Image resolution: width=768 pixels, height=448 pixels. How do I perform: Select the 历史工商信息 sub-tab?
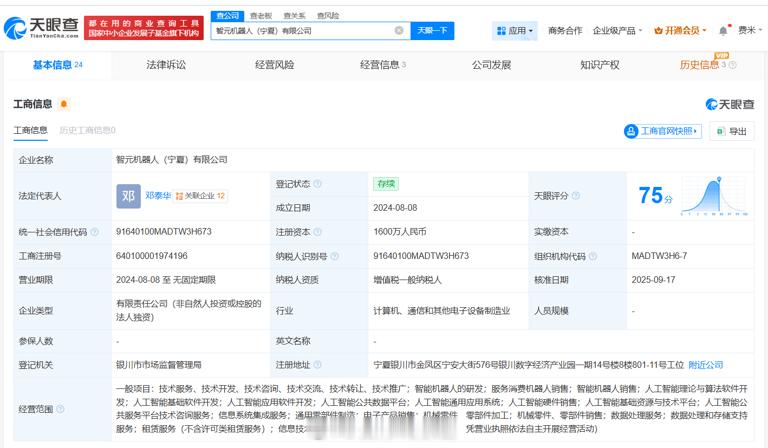(87, 130)
